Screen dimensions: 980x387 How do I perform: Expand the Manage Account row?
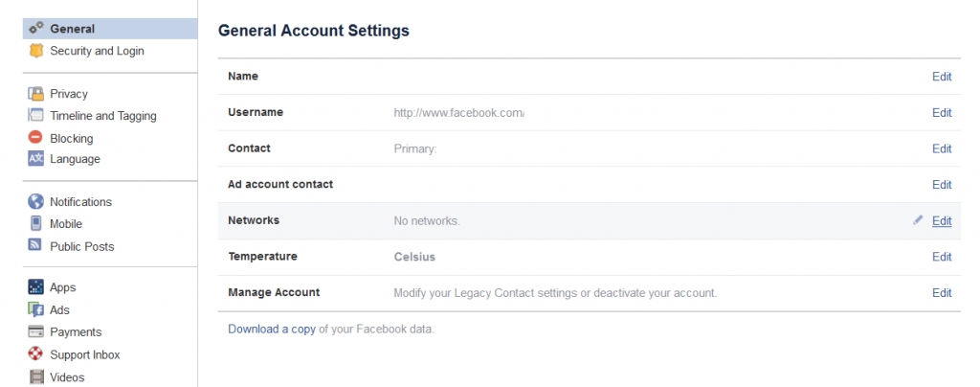(590, 292)
